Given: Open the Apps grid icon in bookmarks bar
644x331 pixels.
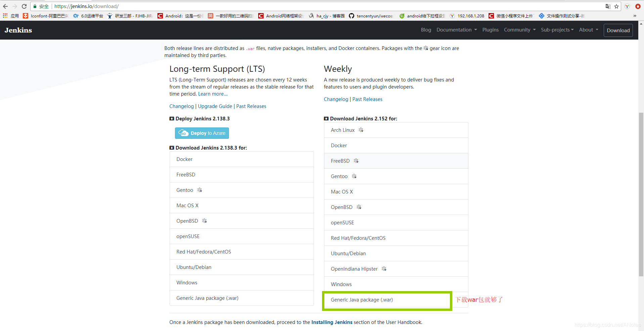Looking at the screenshot, I should pos(5,16).
